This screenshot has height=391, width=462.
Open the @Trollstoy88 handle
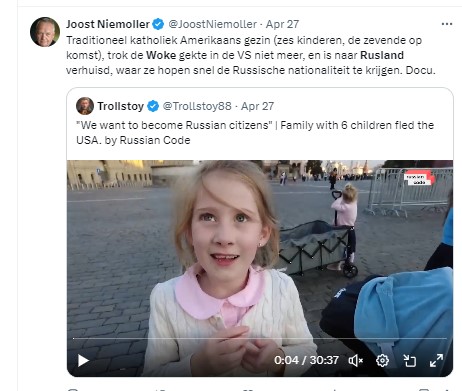[x=197, y=106]
